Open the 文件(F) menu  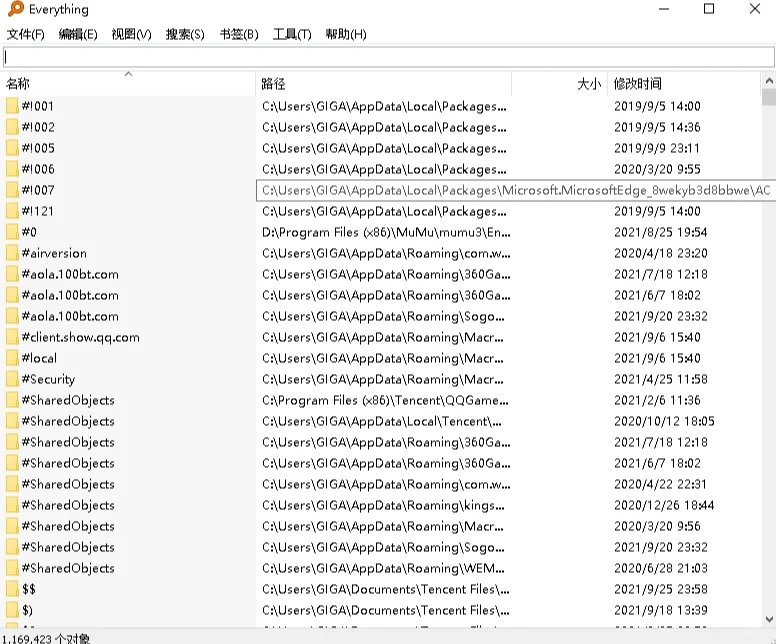tap(26, 34)
